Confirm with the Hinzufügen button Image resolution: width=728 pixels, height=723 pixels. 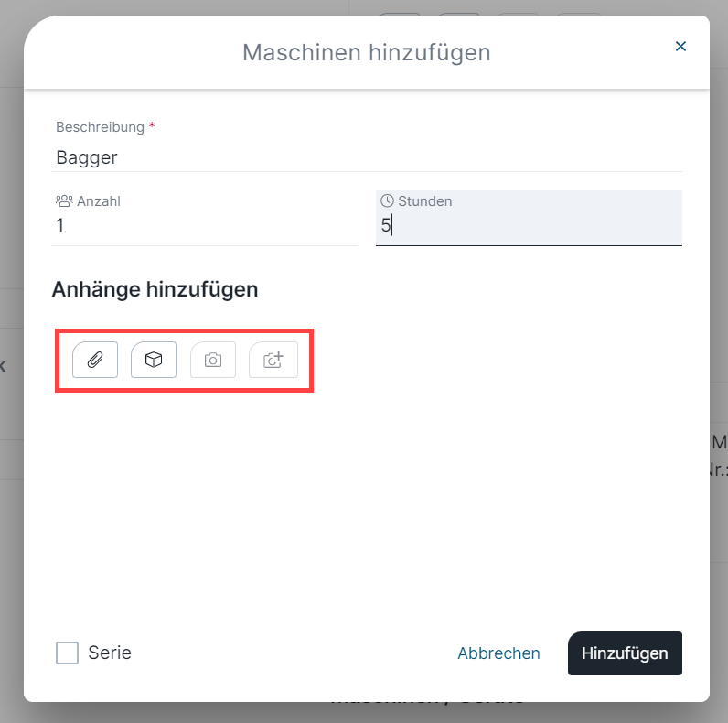coord(625,653)
